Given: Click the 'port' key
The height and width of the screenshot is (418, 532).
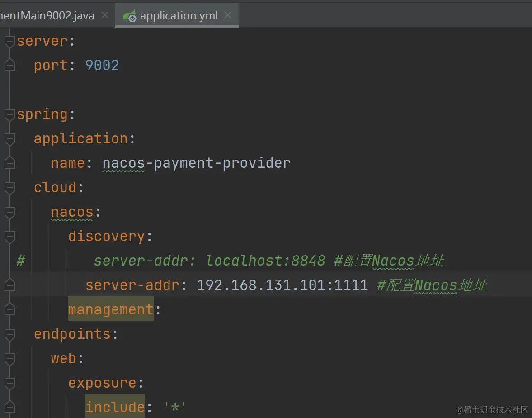Looking at the screenshot, I should point(51,66).
